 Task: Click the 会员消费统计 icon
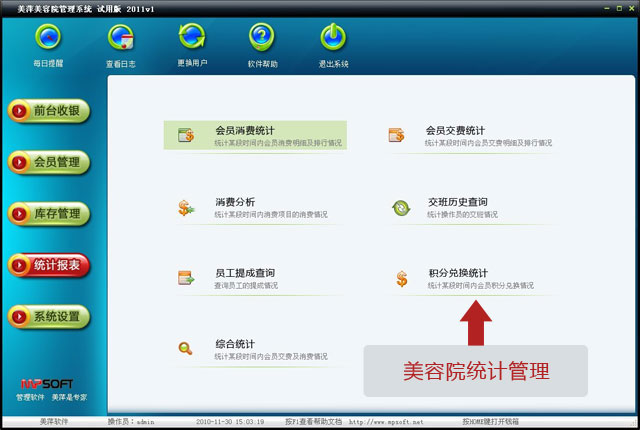click(186, 135)
